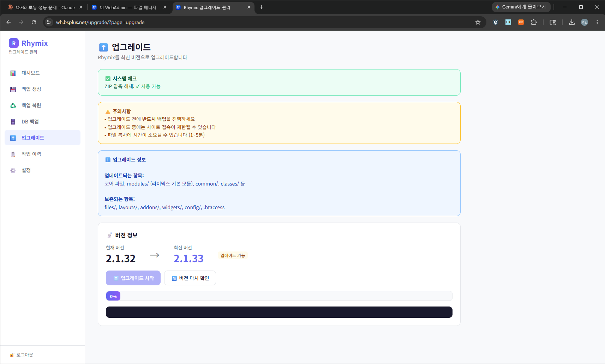The height and width of the screenshot is (364, 605).
Task: Close the SJ WebAdmin tab
Action: 165,7
